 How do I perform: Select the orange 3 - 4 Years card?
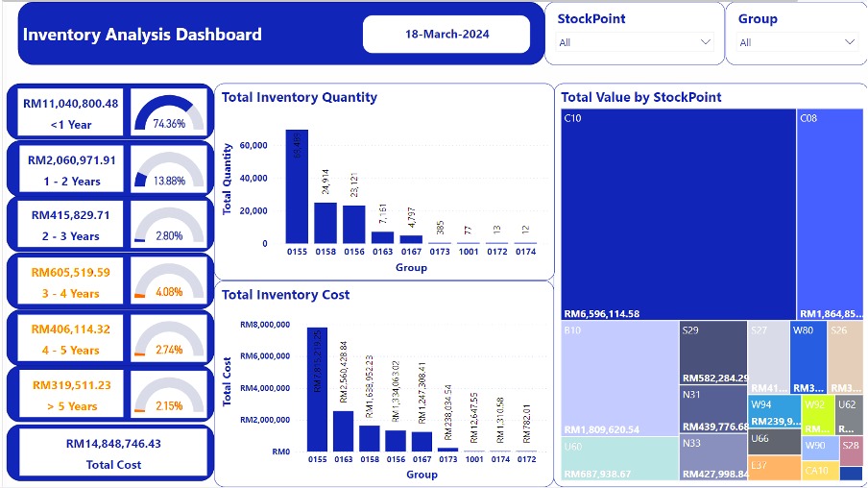pyautogui.click(x=70, y=282)
